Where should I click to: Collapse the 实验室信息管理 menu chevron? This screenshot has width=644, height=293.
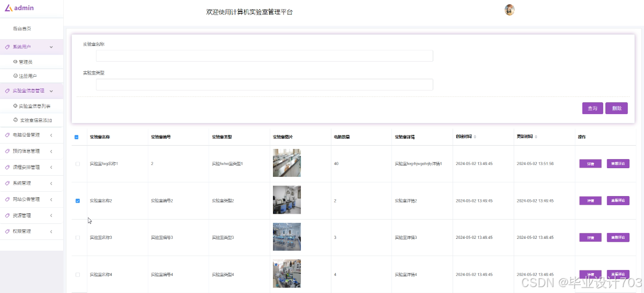click(51, 91)
